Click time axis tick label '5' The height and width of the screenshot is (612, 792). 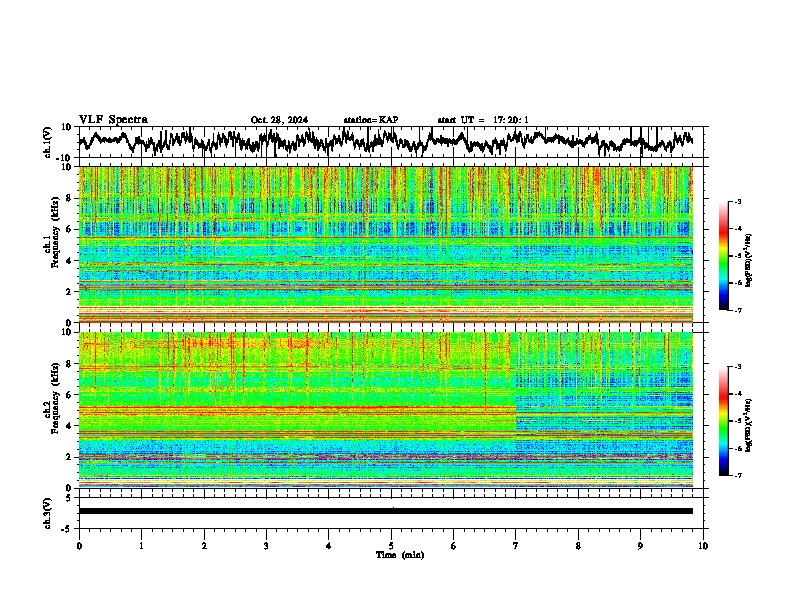(391, 546)
